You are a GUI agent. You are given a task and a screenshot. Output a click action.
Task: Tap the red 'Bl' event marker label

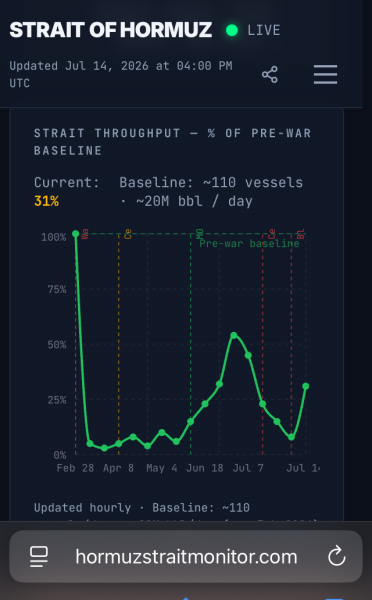301,234
